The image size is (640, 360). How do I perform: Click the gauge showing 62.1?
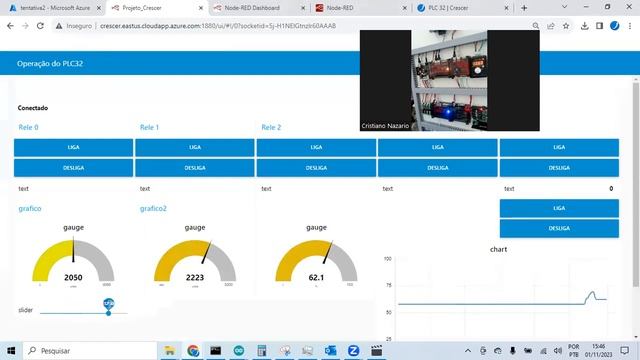[x=316, y=261]
